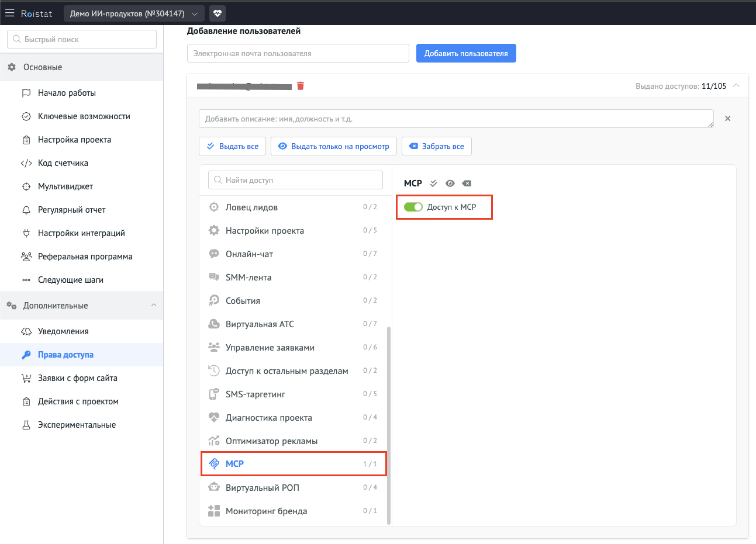Open Настройки интеграций in the sidebar

pyautogui.click(x=81, y=233)
